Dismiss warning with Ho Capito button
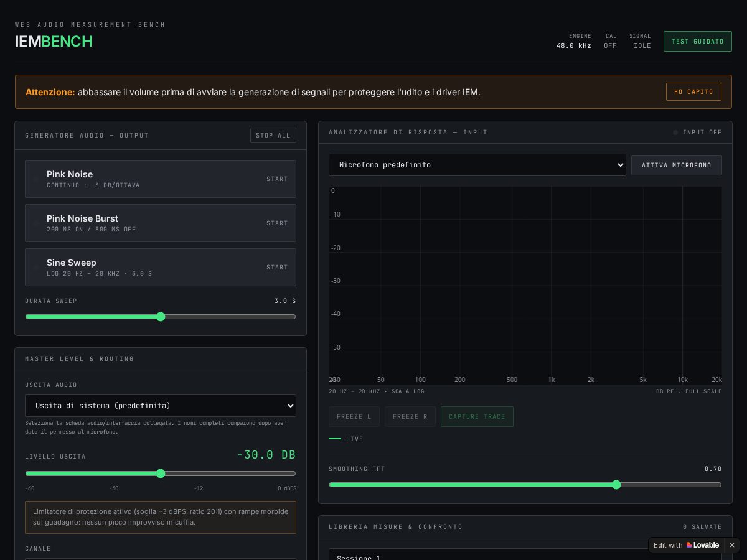This screenshot has width=747, height=560. (x=693, y=92)
